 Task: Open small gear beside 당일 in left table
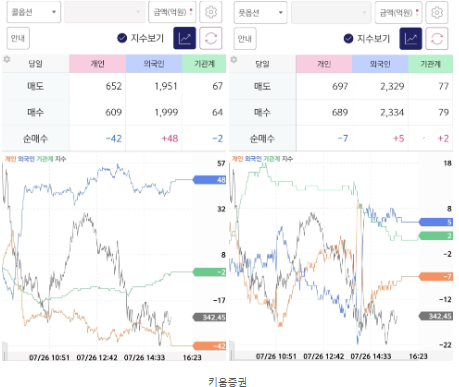click(x=7, y=60)
